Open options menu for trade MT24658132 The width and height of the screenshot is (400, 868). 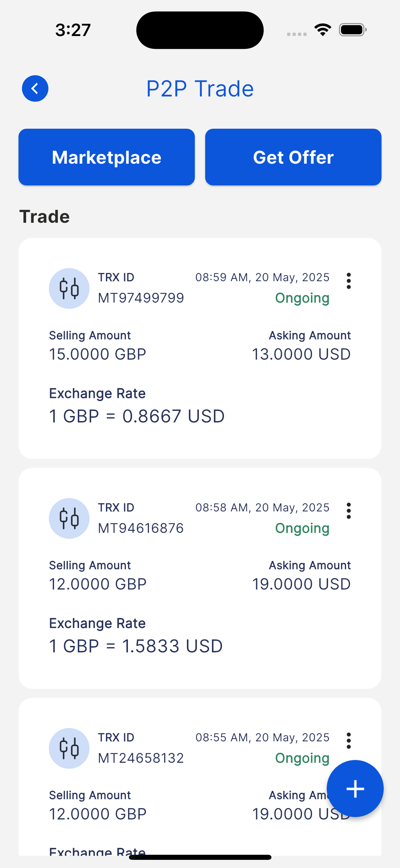[348, 741]
